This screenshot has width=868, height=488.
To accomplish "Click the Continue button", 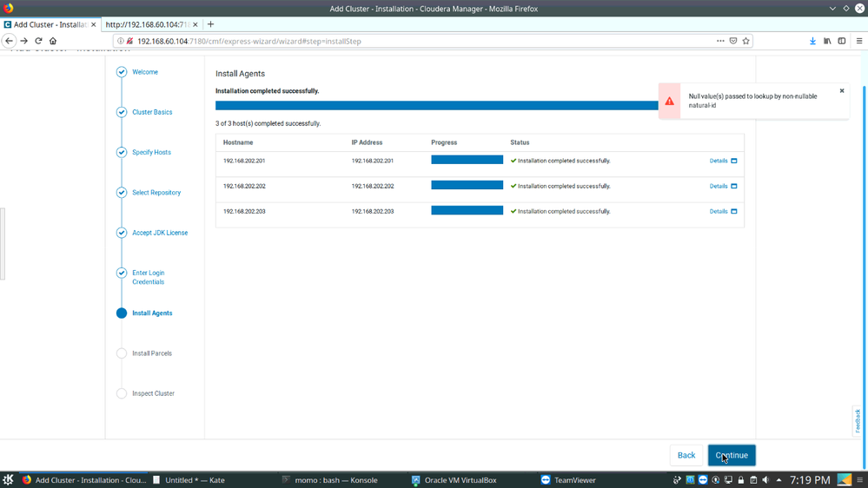I will 732,455.
